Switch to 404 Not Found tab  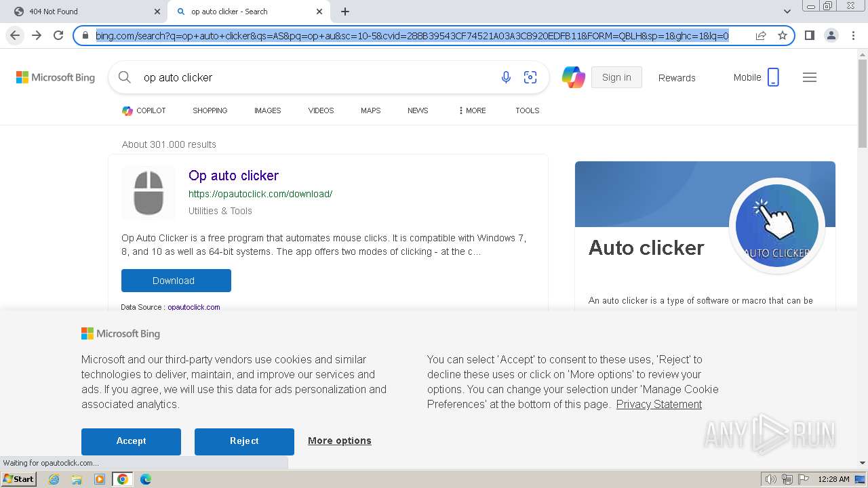(x=84, y=12)
